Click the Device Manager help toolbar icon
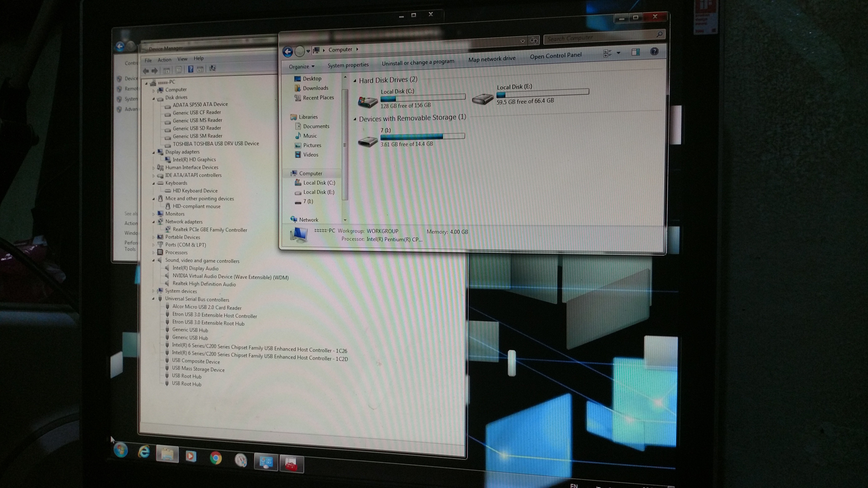The image size is (868, 488). 190,69
